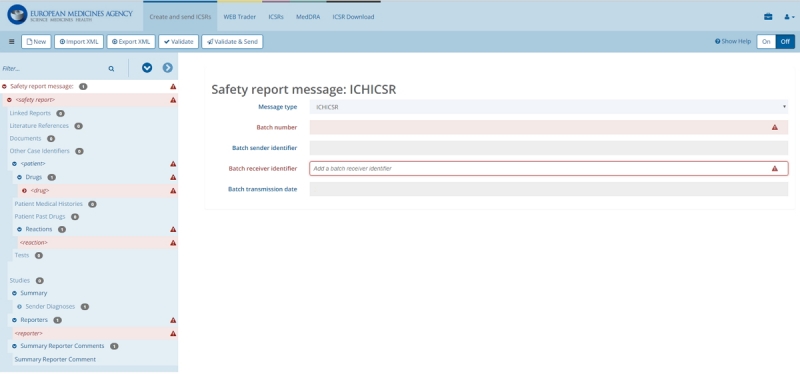Click the briefcase icon in header

point(768,17)
